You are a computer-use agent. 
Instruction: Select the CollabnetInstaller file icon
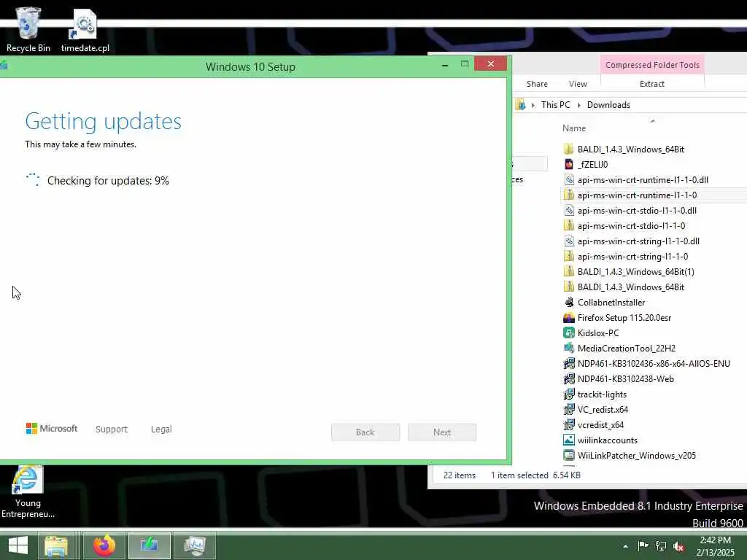569,303
